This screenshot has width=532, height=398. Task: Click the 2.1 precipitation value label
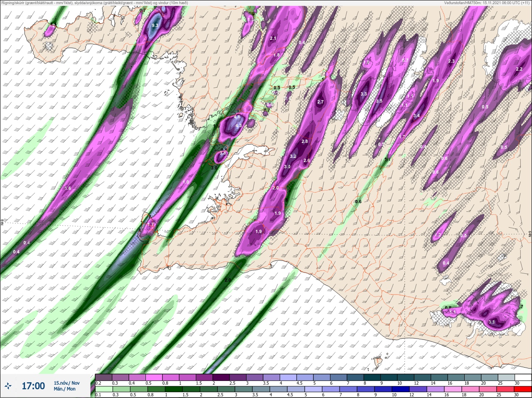click(x=273, y=38)
